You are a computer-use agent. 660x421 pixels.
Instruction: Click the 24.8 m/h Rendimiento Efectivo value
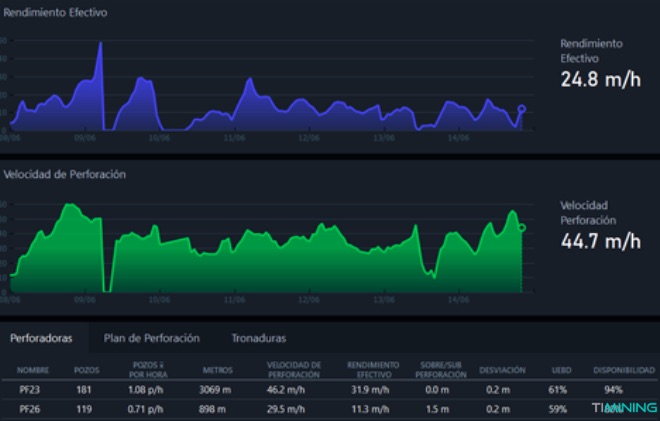click(x=600, y=80)
